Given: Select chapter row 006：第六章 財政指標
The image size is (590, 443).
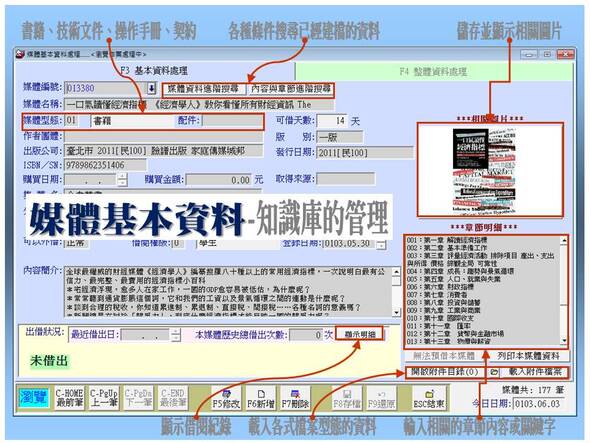Looking at the screenshot, I should click(440, 287).
